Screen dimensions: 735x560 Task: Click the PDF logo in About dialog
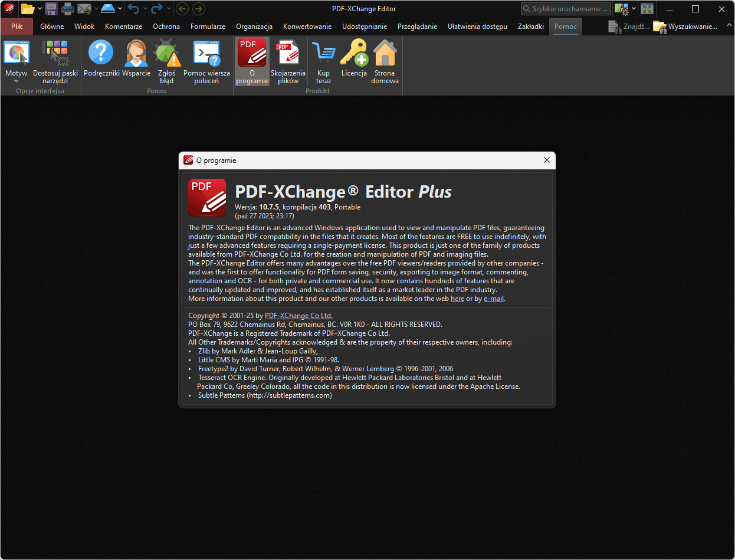(207, 198)
